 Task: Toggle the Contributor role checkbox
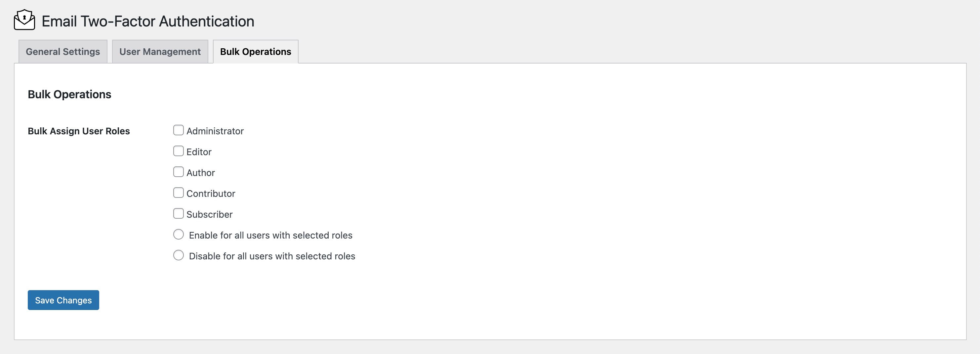[179, 193]
